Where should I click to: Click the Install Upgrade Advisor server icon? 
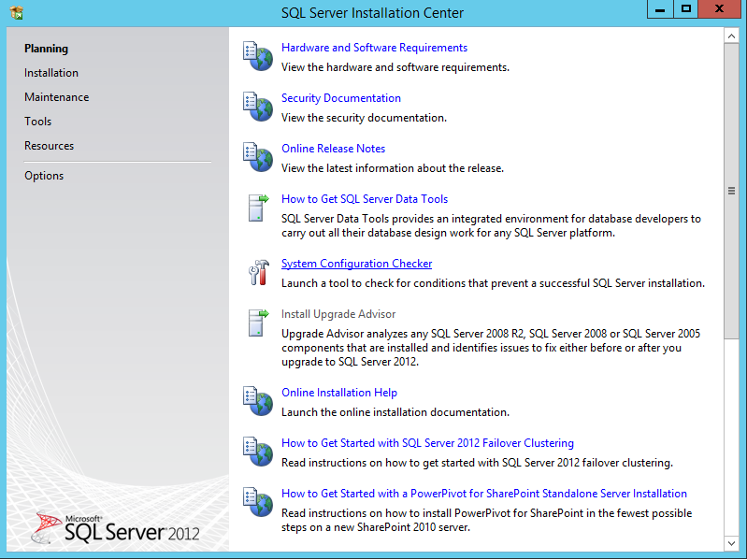click(x=258, y=323)
